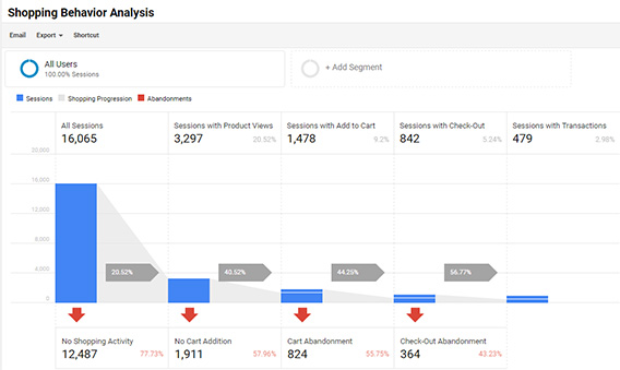Click the Shopping Behavior Analysis title
The image size is (620, 370).
coord(81,13)
